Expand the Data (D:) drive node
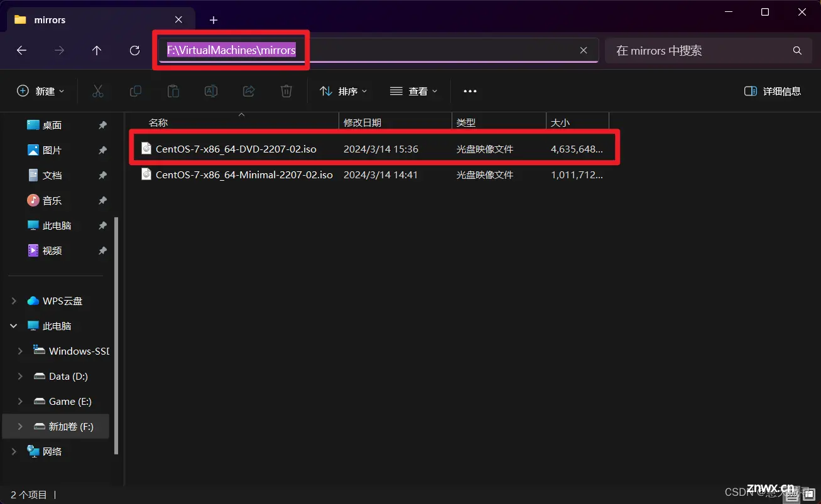 click(20, 376)
